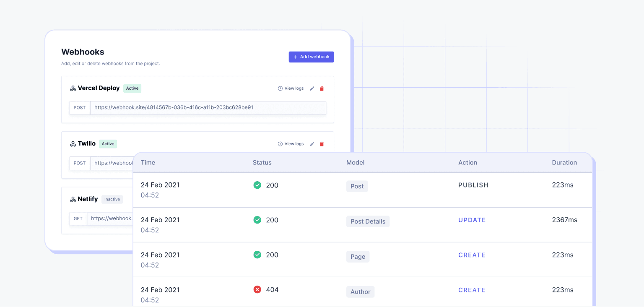
Task: Delete the Vercel Deploy webhook with trash icon
Action: [322, 88]
